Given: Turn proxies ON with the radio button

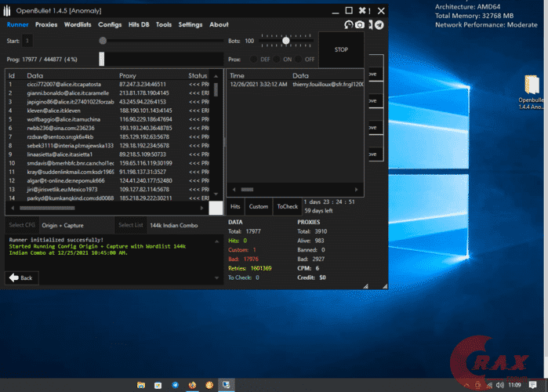Looking at the screenshot, I should tap(277, 59).
